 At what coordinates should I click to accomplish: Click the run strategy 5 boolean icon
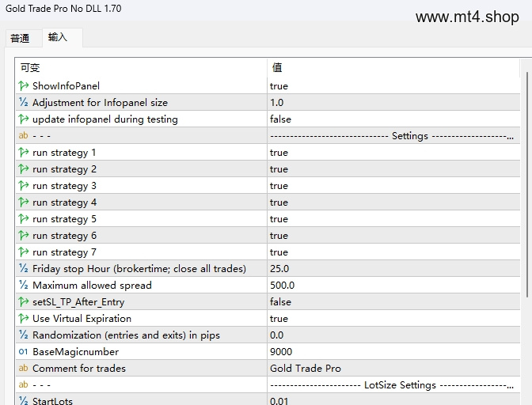point(24,218)
